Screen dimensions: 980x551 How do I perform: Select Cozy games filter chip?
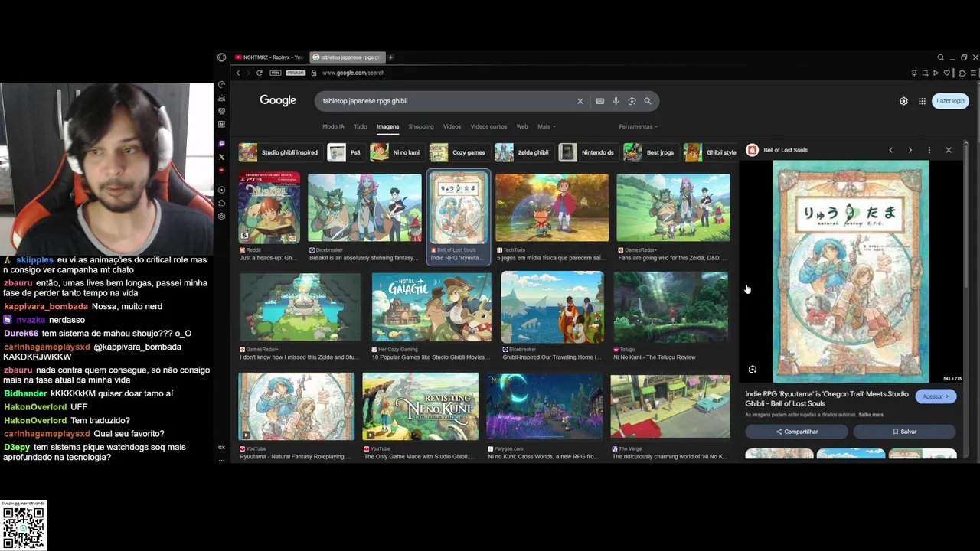point(459,152)
